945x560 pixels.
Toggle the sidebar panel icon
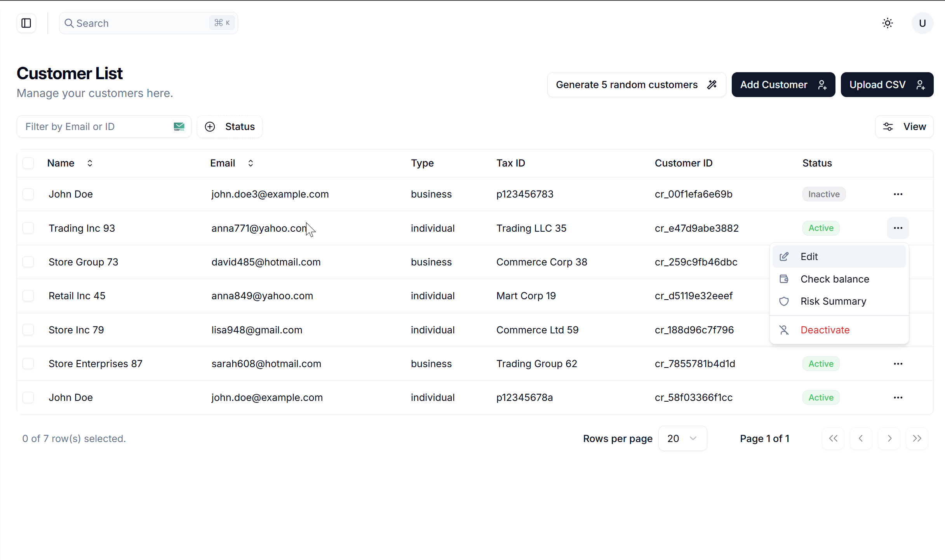pyautogui.click(x=26, y=23)
